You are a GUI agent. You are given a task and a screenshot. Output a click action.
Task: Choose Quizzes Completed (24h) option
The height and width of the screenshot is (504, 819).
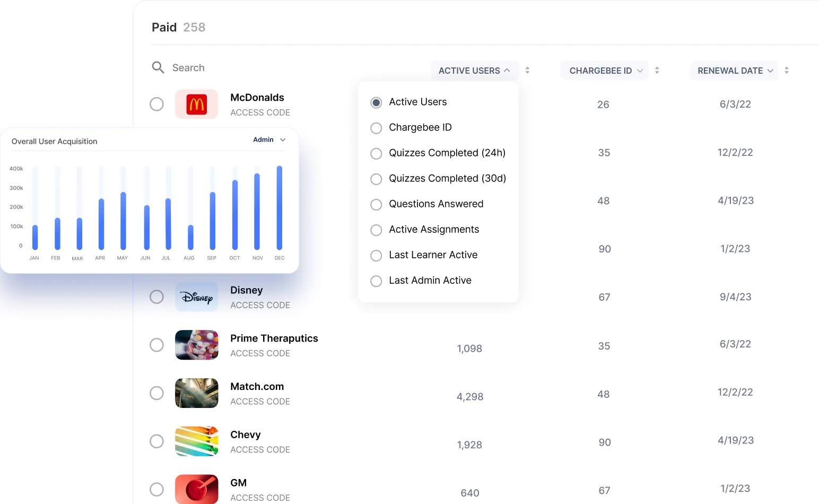pos(376,153)
